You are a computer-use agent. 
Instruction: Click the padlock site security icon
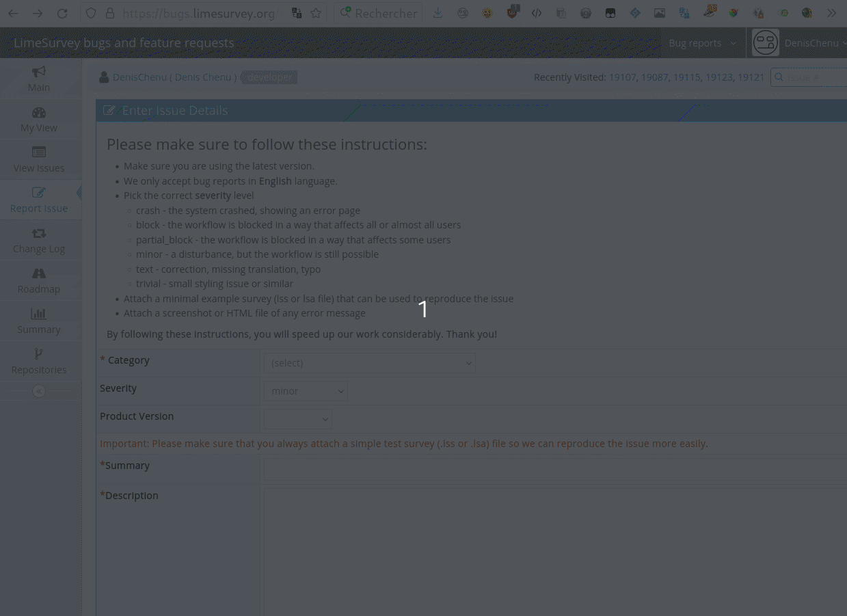tap(110, 13)
